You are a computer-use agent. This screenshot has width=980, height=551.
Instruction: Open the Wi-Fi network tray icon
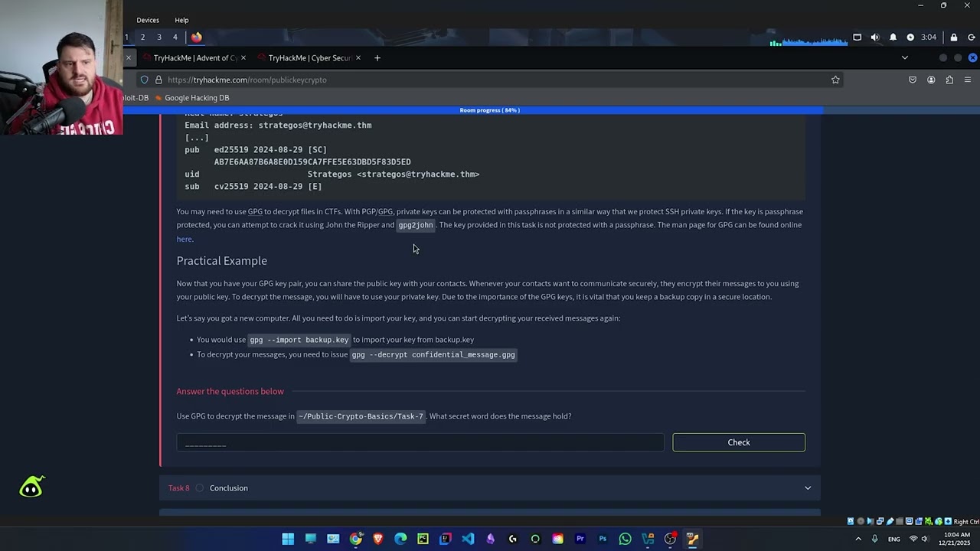(x=913, y=539)
